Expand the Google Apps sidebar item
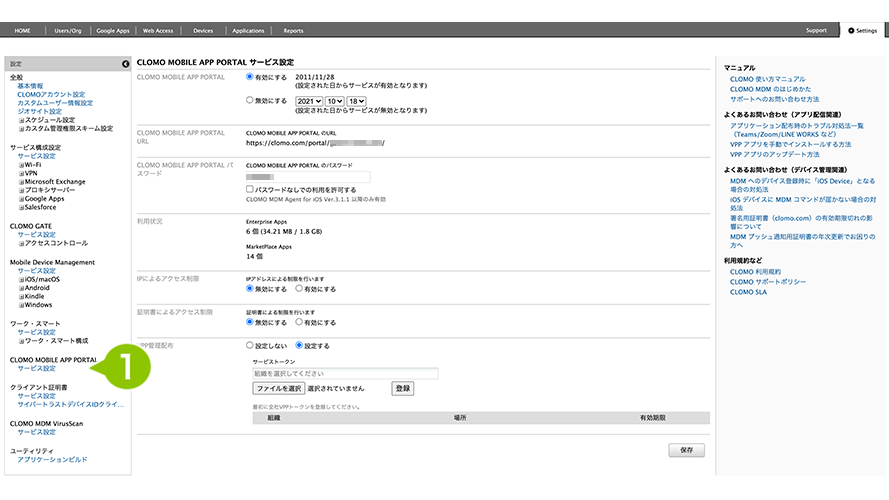The width and height of the screenshot is (889, 500). [x=22, y=199]
